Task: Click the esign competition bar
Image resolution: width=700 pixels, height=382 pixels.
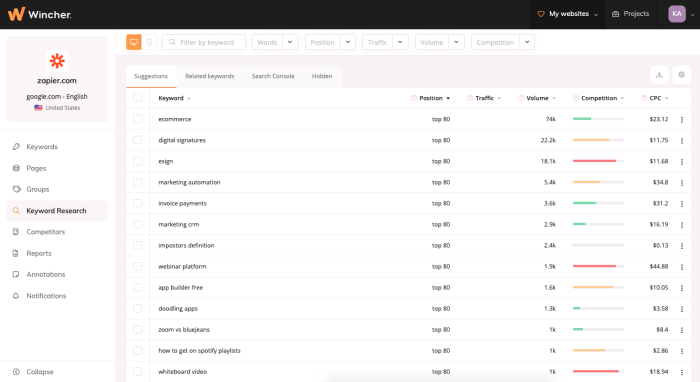Action: pos(598,161)
